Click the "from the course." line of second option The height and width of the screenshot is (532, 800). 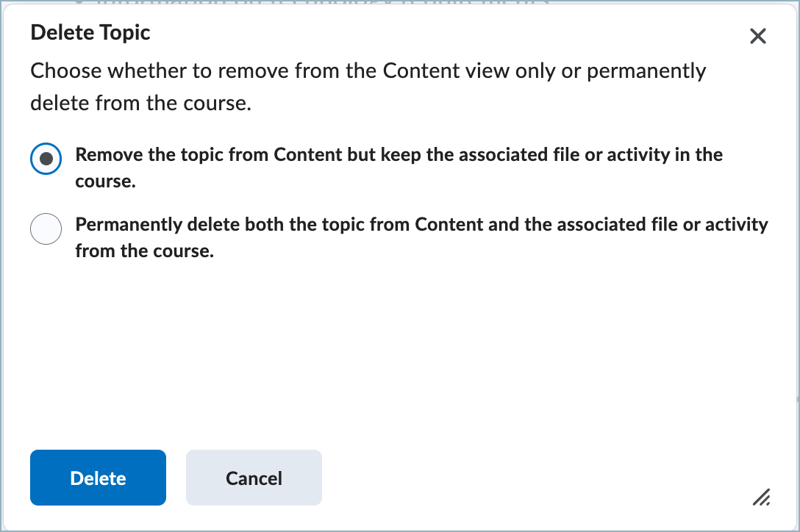tap(144, 251)
